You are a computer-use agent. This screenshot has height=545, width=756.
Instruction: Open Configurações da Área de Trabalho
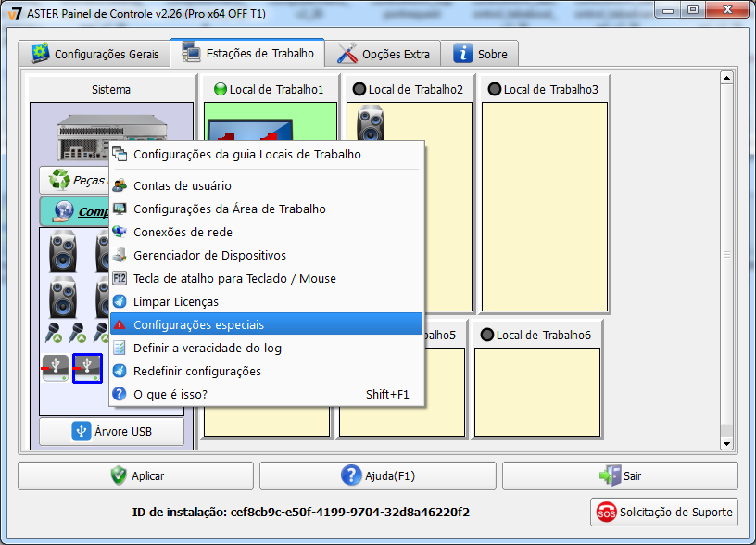pyautogui.click(x=267, y=209)
